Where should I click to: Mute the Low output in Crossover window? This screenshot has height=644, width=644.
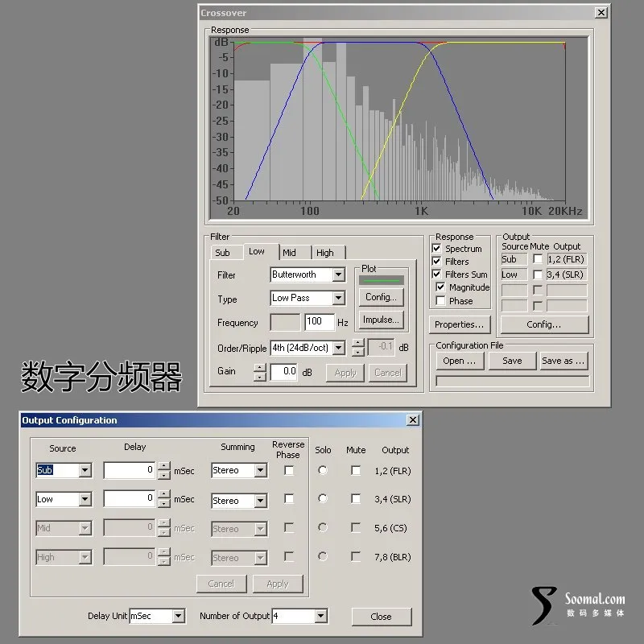point(537,275)
